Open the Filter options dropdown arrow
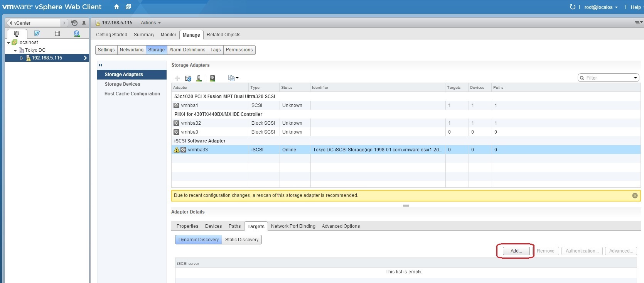 [x=635, y=78]
